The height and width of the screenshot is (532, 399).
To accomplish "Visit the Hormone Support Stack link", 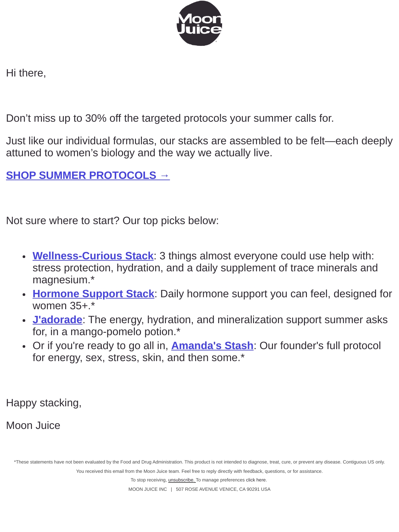I will click(x=93, y=294).
